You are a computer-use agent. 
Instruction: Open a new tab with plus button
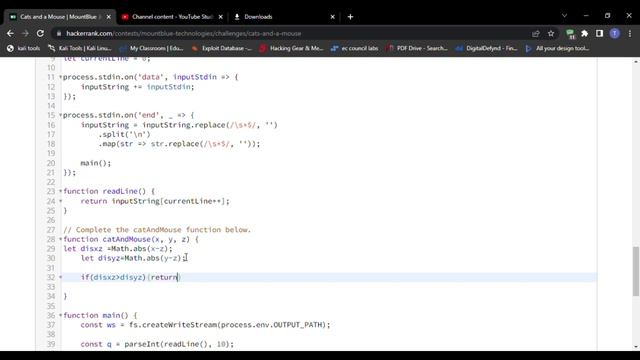(350, 17)
